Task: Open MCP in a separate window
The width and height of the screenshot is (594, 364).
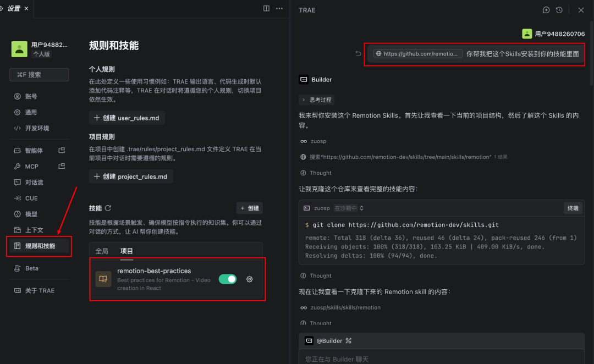Action: [61, 166]
